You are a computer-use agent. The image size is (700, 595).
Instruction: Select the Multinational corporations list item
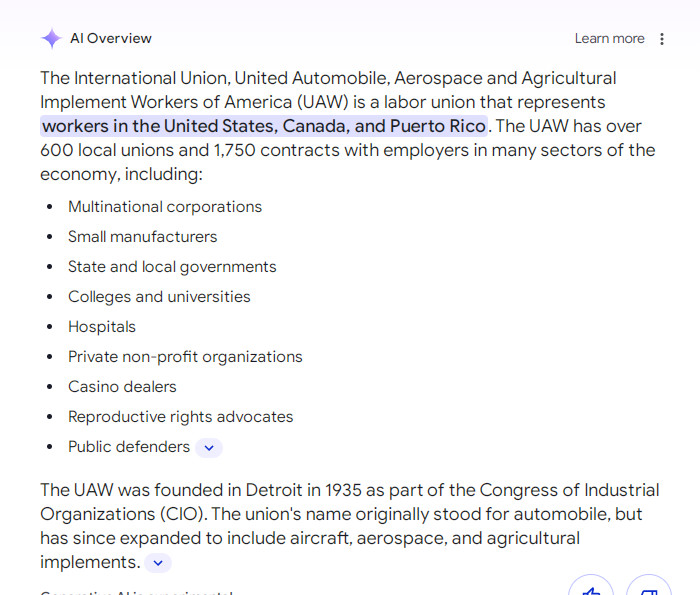[165, 207]
